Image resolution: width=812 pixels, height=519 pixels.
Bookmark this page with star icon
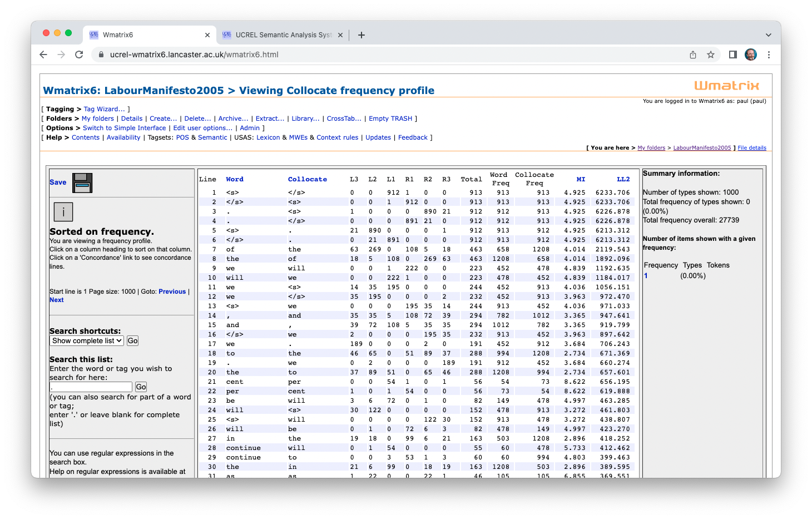711,55
